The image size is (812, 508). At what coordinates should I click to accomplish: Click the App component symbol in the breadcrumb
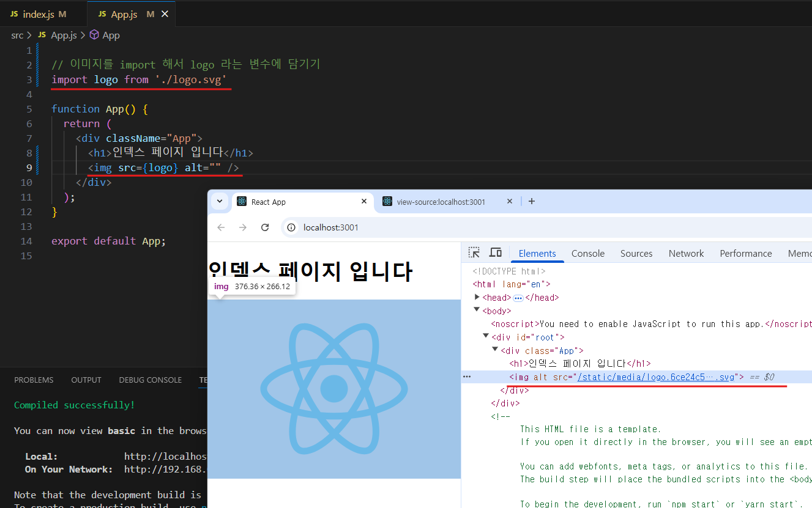pyautogui.click(x=110, y=35)
